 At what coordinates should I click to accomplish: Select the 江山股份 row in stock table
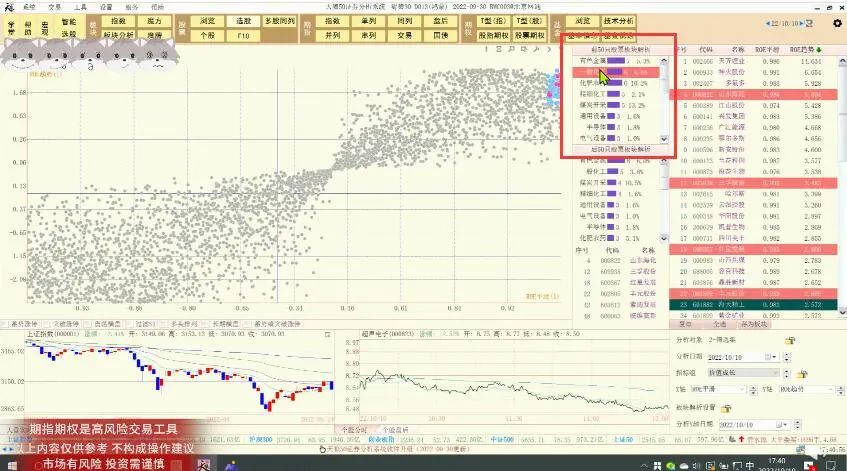coord(754,106)
